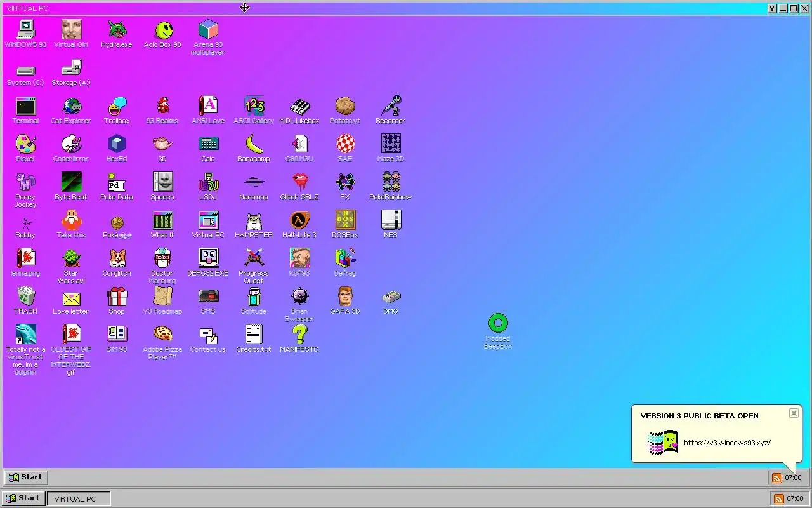This screenshot has height=508, width=812.
Task: Open the Cat Explorer browser icon
Action: pos(71,110)
